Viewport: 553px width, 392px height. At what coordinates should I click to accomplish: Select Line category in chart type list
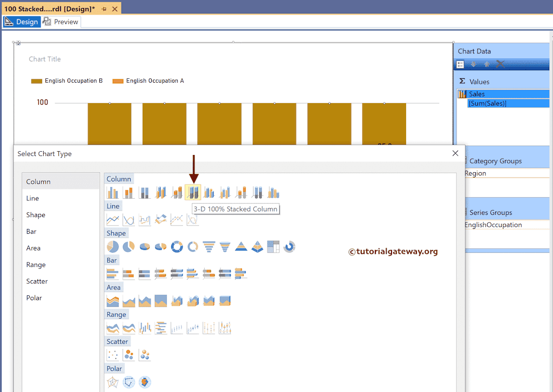click(x=32, y=198)
